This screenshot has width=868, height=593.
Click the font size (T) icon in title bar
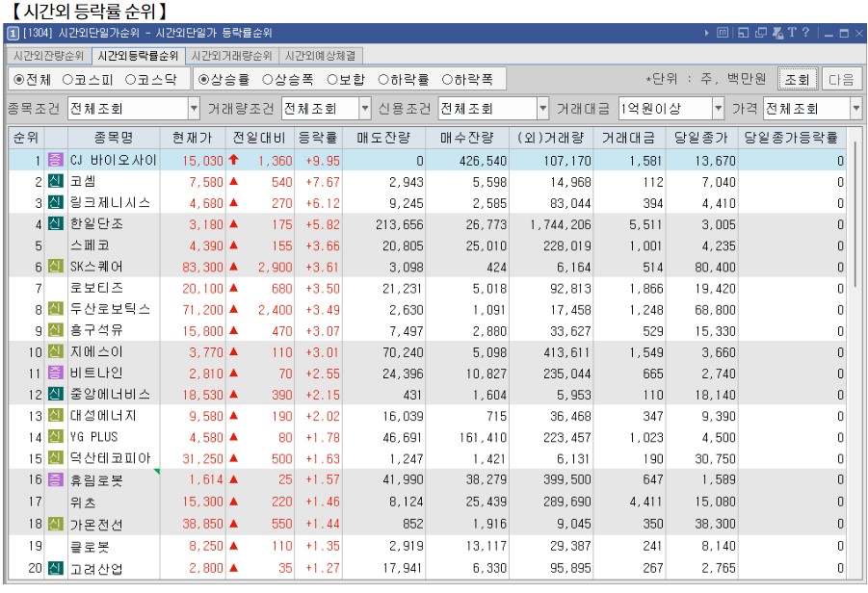tap(791, 32)
